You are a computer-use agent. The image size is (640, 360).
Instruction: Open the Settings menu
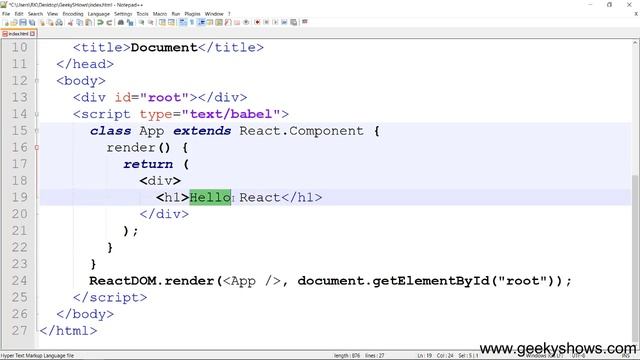tap(123, 14)
